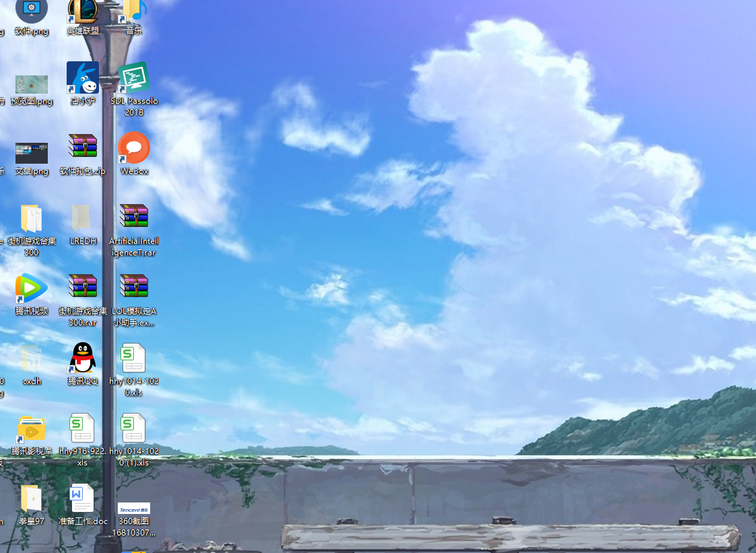Viewport: 756px width, 553px height.
Task: Click the 腾讯影视库 folder shortcut
Action: (x=32, y=428)
